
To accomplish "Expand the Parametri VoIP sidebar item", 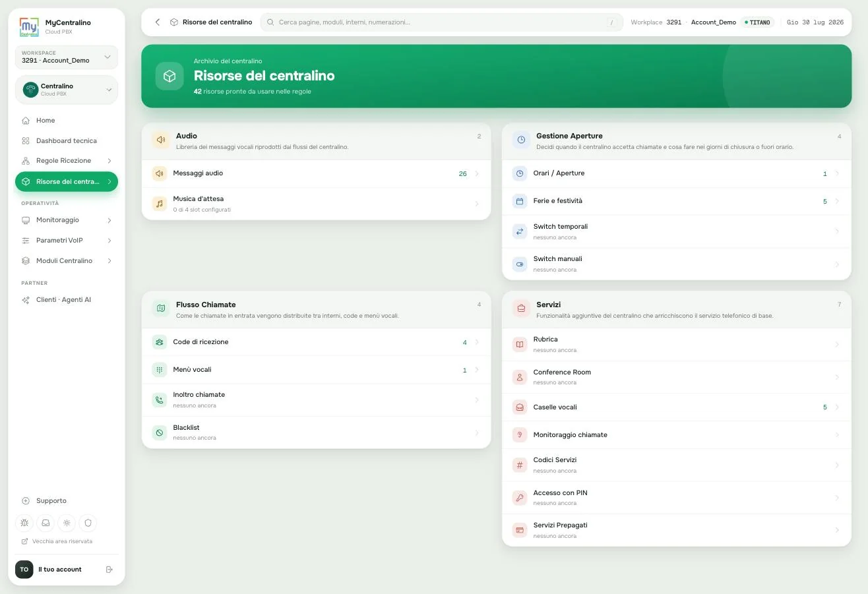I will tap(66, 241).
